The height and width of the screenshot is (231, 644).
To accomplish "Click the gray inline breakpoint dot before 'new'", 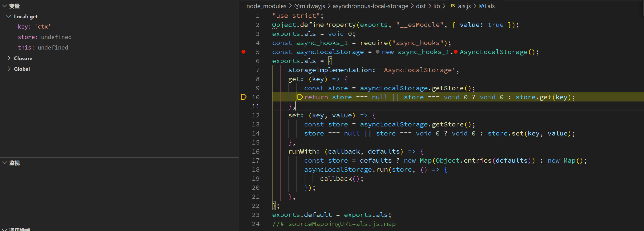I will (378, 52).
